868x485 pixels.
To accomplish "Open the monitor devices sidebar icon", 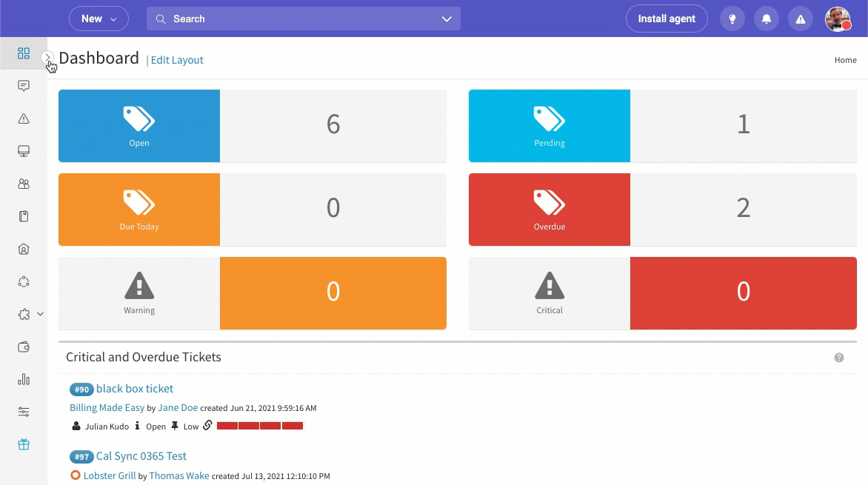I will tap(23, 151).
